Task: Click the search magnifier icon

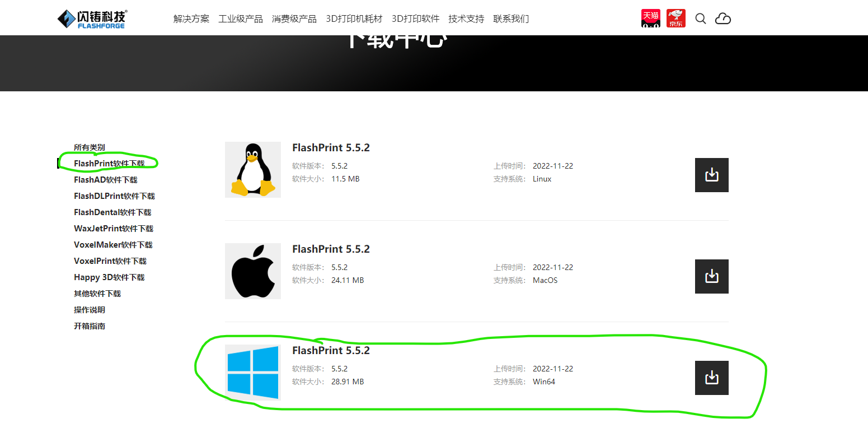Action: 701,18
